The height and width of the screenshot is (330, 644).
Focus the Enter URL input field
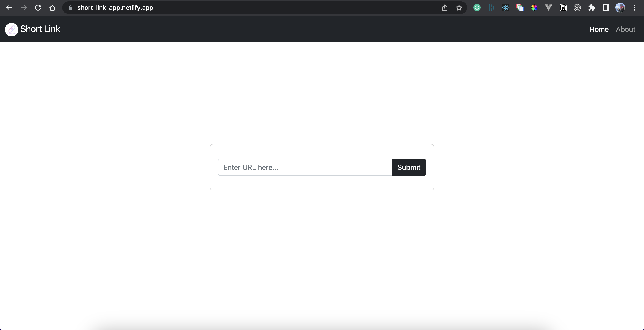305,167
